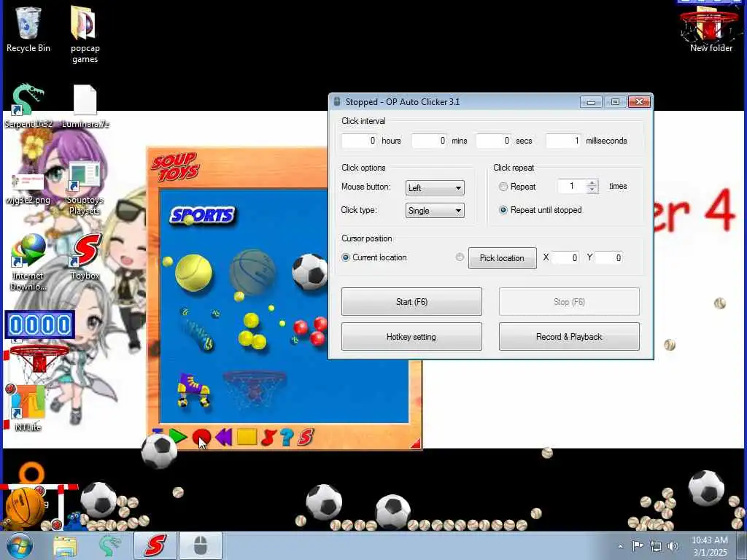Image resolution: width=747 pixels, height=560 pixels.
Task: Click the secs interval field
Action: (494, 141)
